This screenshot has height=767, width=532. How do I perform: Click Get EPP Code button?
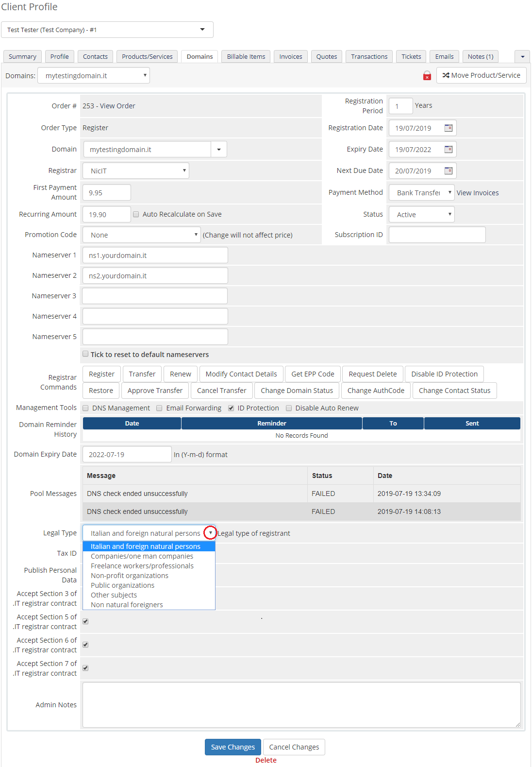(313, 374)
